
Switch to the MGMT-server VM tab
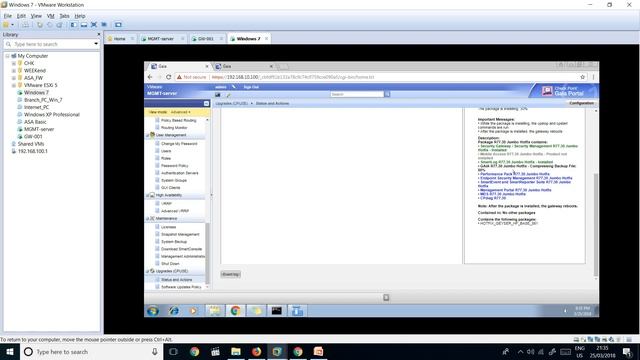tap(160, 39)
